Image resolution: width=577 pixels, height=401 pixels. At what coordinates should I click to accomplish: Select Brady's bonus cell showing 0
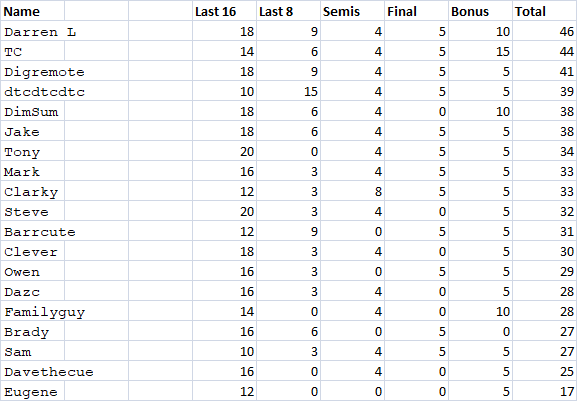[x=480, y=331]
